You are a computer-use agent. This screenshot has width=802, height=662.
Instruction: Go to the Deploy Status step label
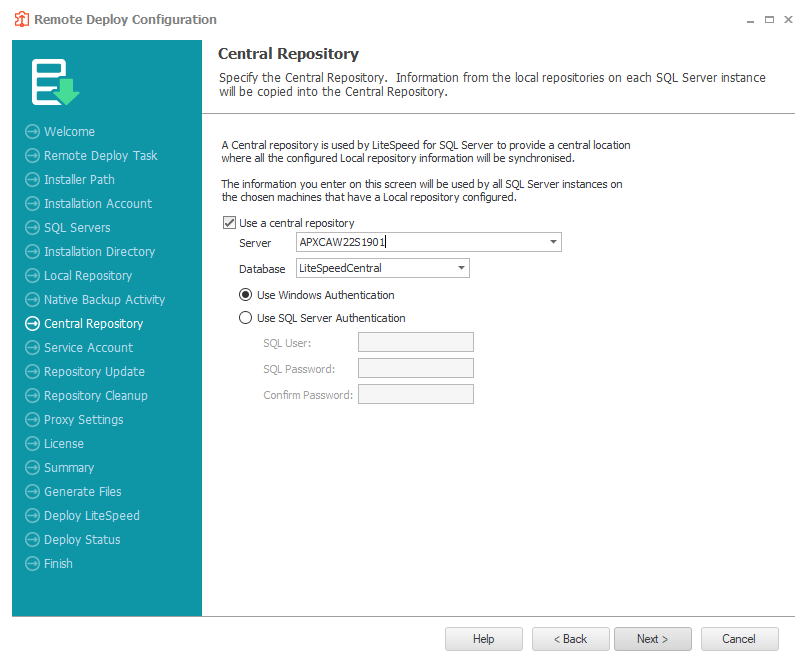[x=82, y=540]
